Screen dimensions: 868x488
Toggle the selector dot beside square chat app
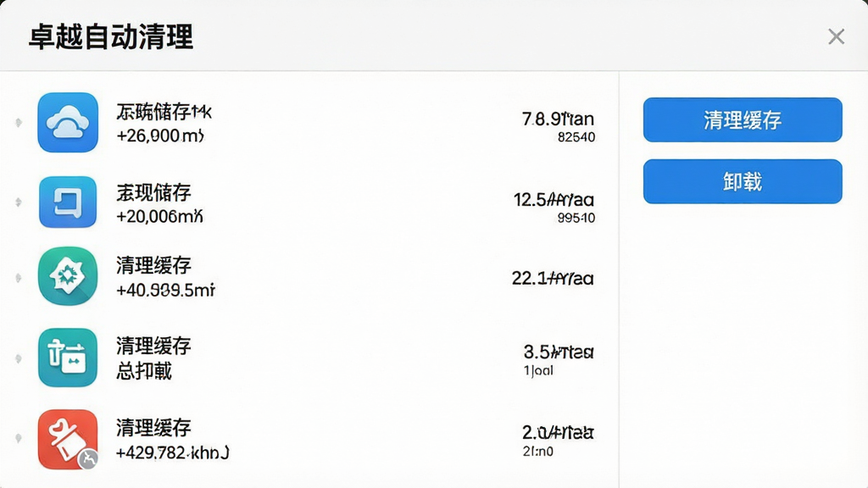(x=19, y=202)
